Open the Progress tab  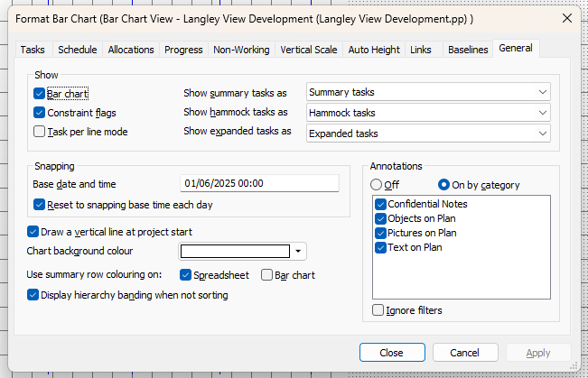(x=183, y=50)
